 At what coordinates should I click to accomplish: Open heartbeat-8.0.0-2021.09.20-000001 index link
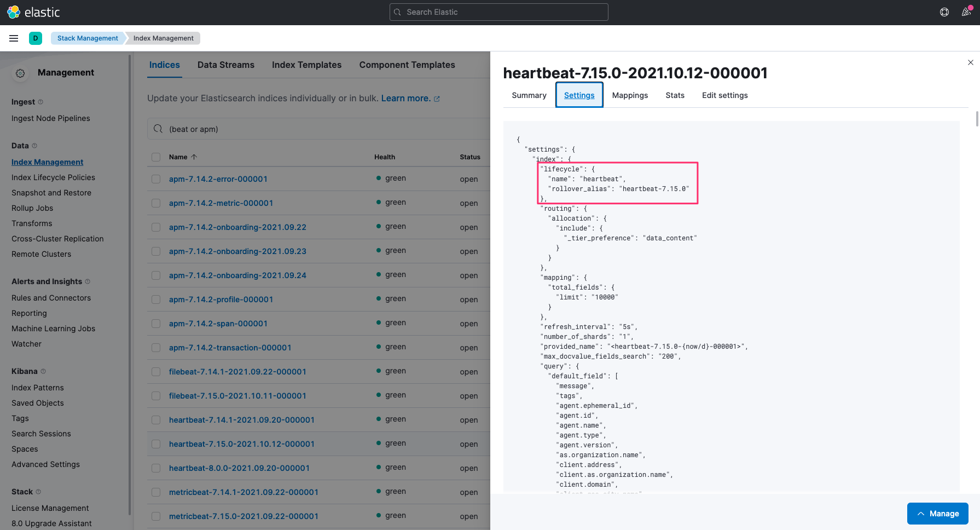[239, 468]
